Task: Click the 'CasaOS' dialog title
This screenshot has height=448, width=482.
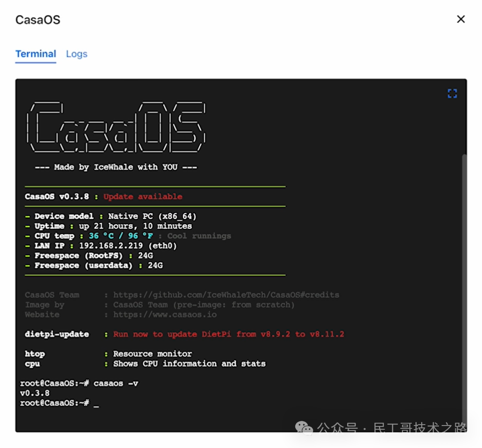Action: click(38, 20)
